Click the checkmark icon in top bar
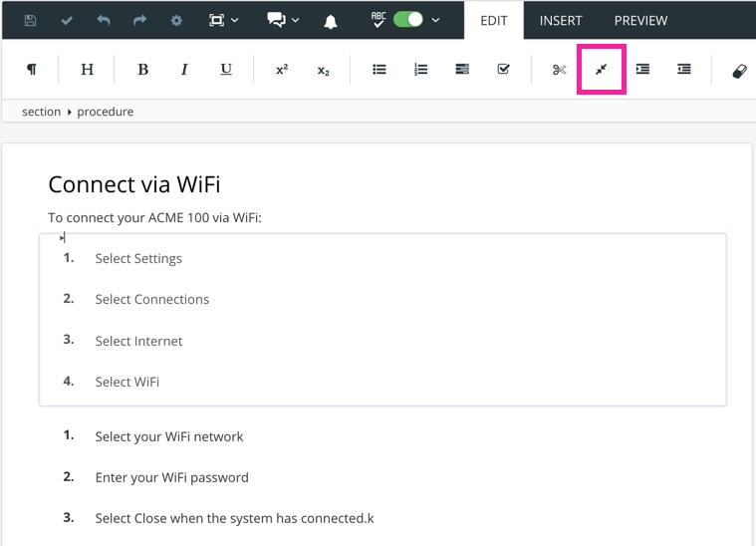 pos(67,20)
